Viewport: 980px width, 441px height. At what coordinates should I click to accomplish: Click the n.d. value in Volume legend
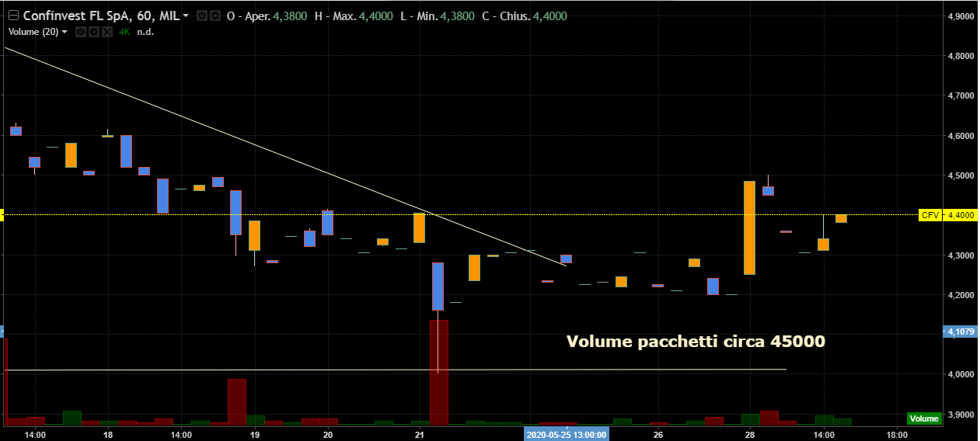[x=145, y=32]
